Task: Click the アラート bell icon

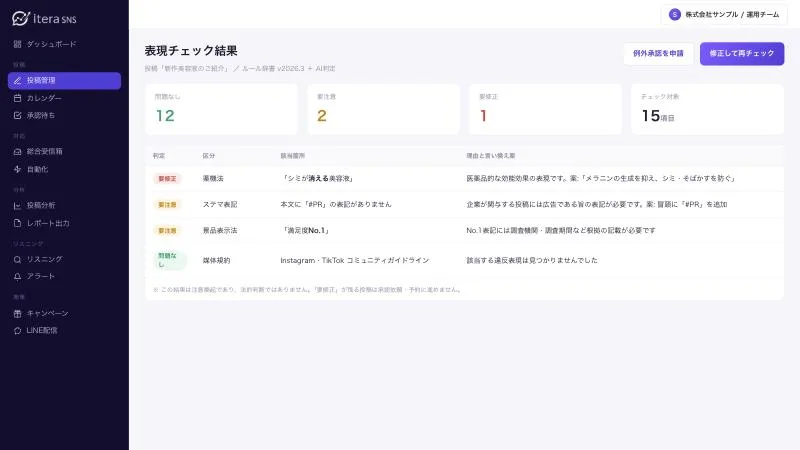Action: tap(17, 277)
